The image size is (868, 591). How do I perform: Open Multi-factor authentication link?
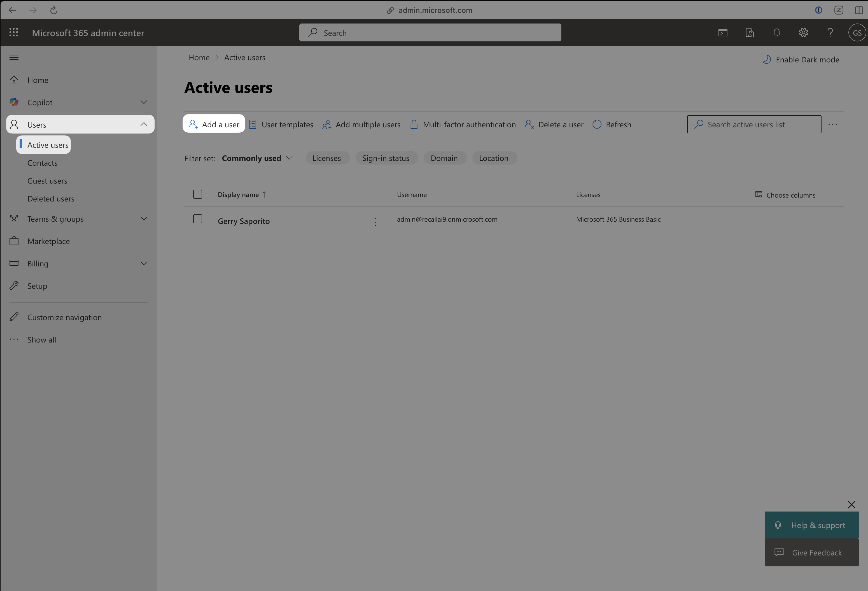coord(463,124)
